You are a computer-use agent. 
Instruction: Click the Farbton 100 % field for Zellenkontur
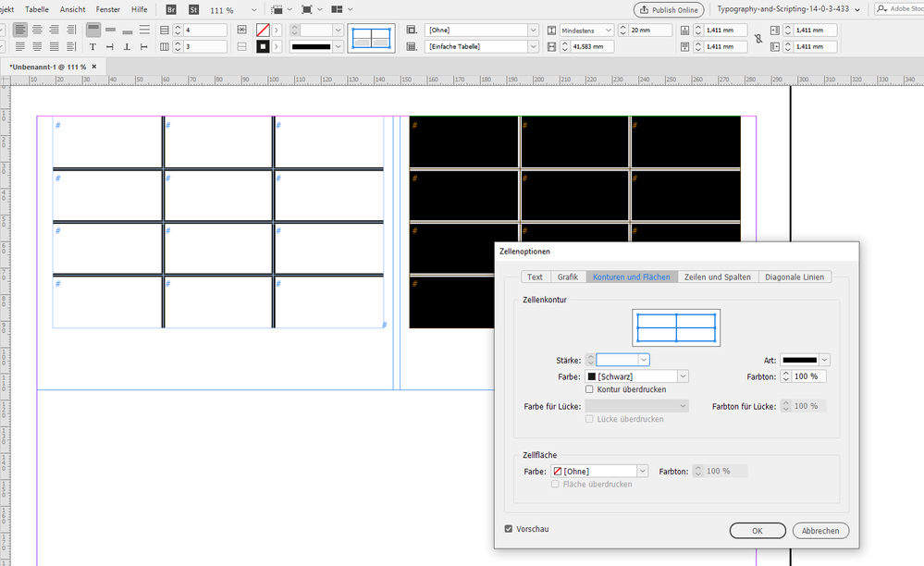pos(807,376)
